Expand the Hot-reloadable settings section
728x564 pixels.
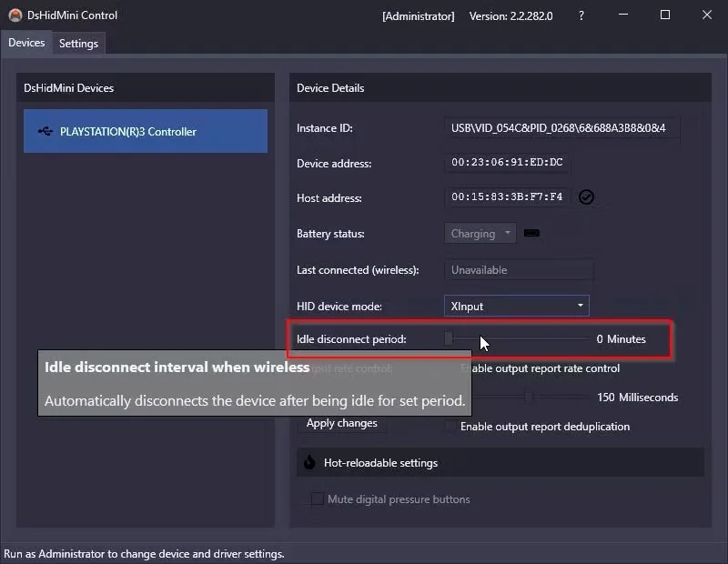point(500,462)
